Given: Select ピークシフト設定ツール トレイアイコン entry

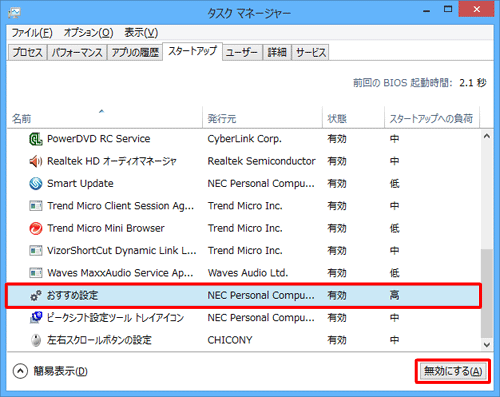Looking at the screenshot, I should point(115,317).
